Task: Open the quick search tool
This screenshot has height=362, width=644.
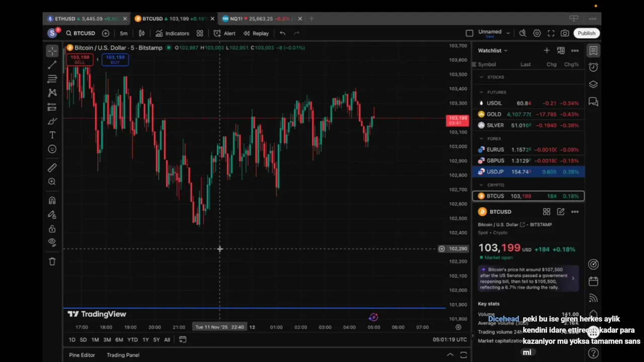Action: (x=523, y=33)
